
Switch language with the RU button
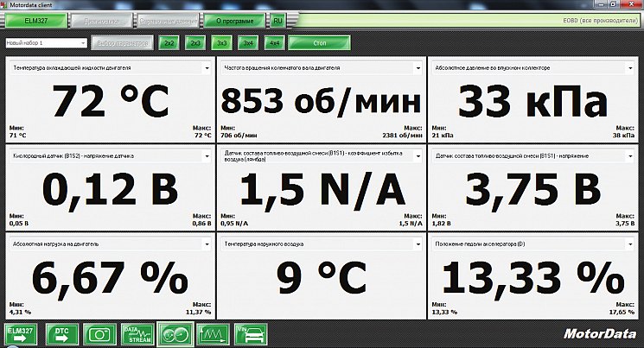click(x=277, y=21)
